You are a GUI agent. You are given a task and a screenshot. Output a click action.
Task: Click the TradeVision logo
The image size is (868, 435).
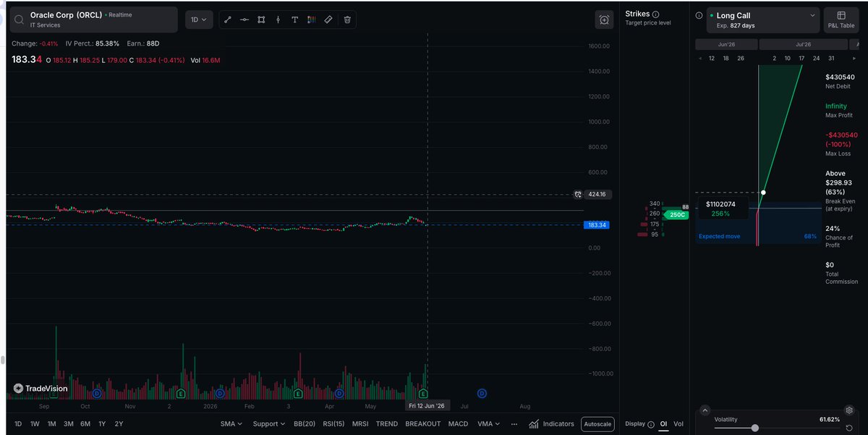pos(41,389)
